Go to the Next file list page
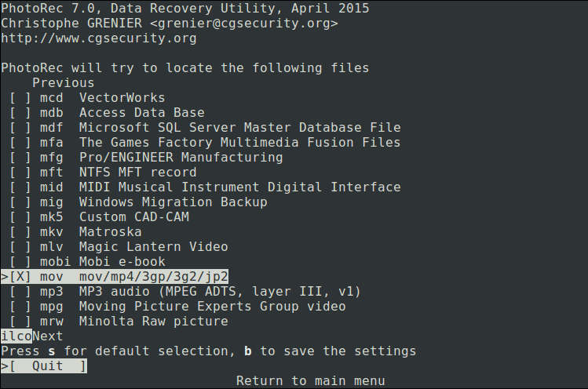588x389 pixels. 47,336
